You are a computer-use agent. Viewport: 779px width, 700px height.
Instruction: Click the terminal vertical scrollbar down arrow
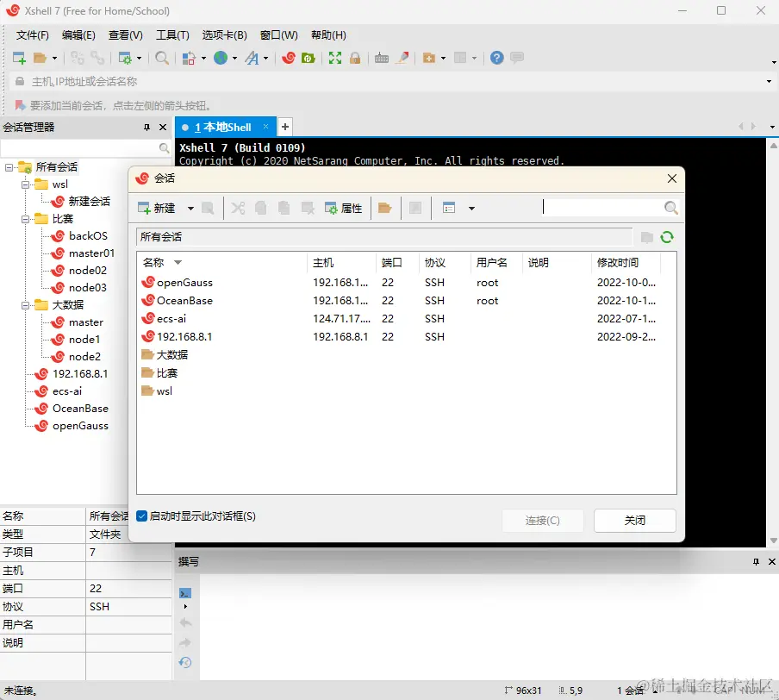click(774, 541)
